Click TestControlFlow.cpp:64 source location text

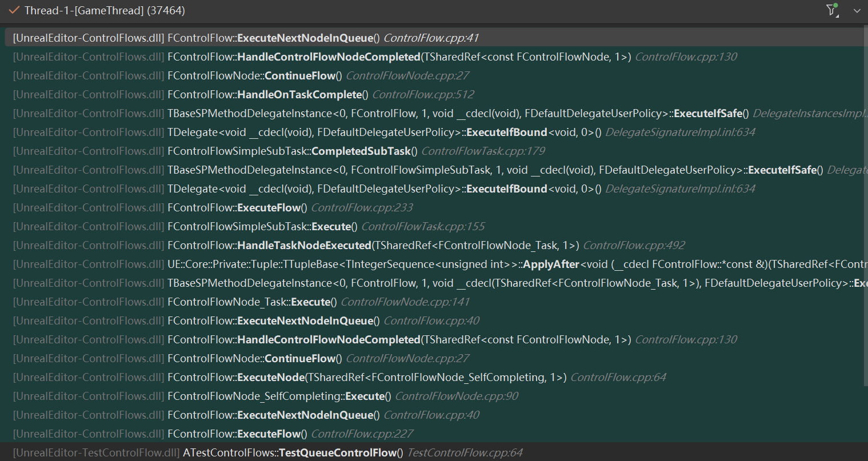click(x=465, y=453)
